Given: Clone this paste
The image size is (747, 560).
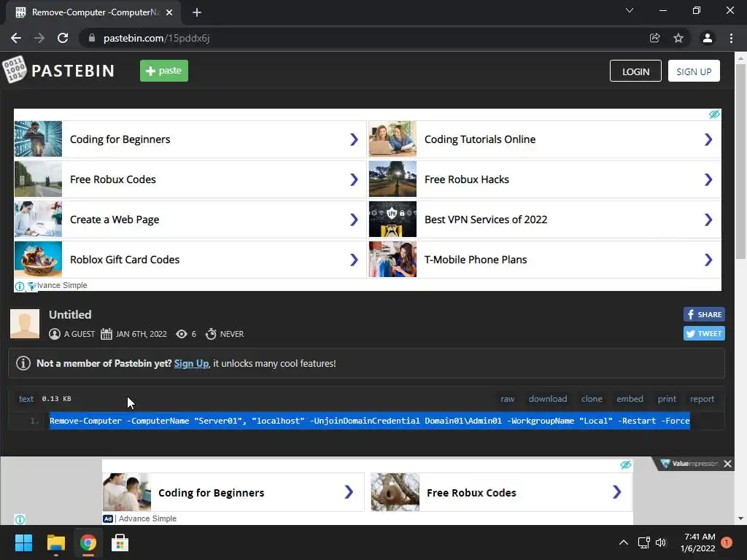Looking at the screenshot, I should point(592,399).
